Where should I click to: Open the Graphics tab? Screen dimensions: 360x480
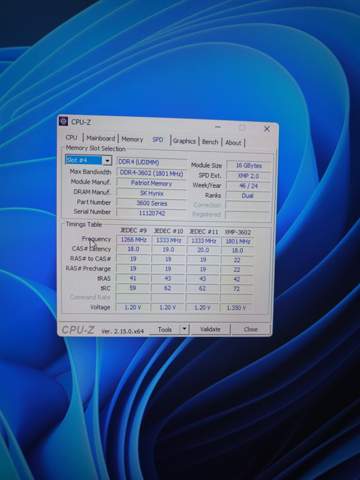pyautogui.click(x=184, y=141)
